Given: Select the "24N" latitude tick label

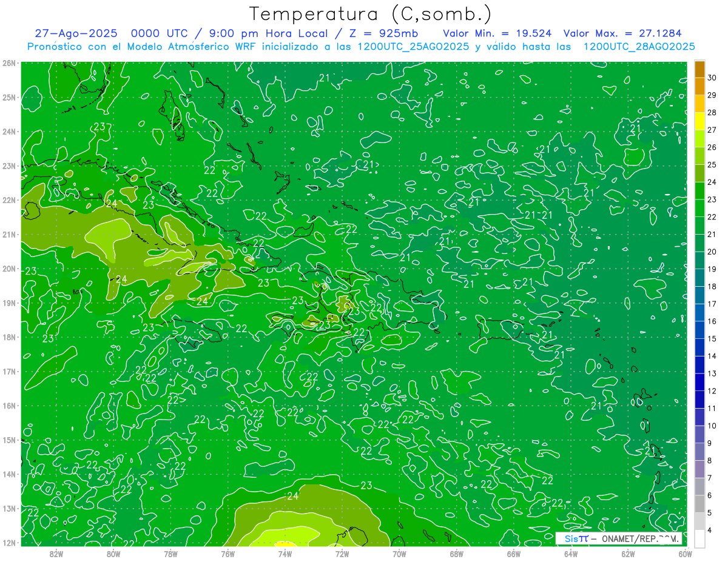Looking at the screenshot, I should coord(9,132).
